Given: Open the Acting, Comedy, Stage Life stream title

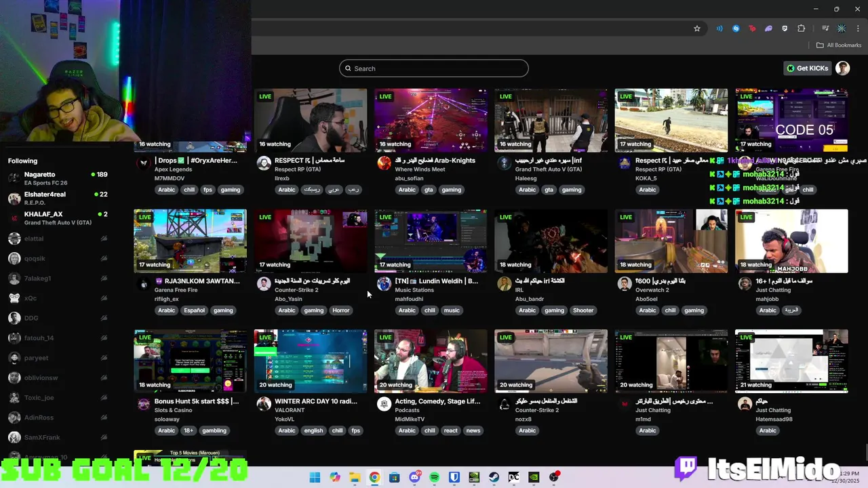Looking at the screenshot, I should point(437,401).
